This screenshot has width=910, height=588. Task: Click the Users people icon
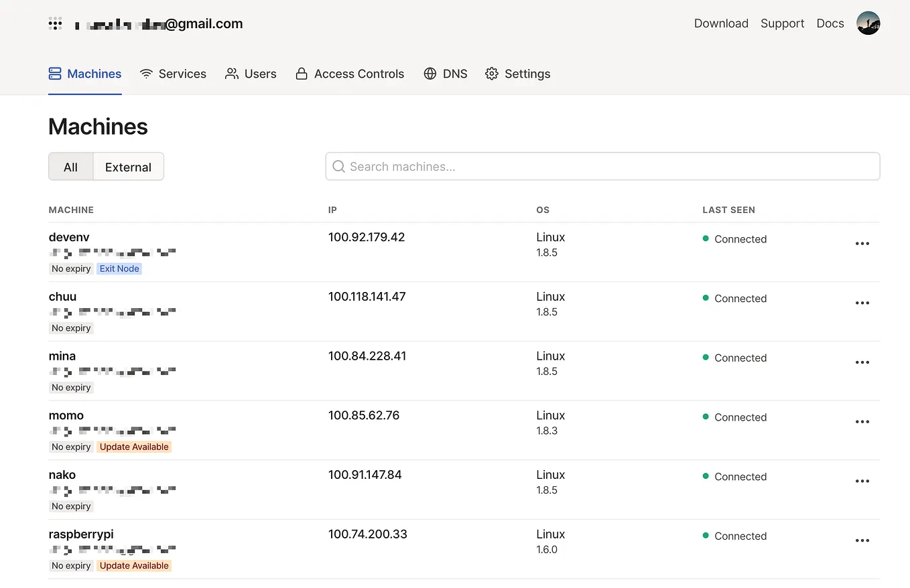pyautogui.click(x=232, y=74)
